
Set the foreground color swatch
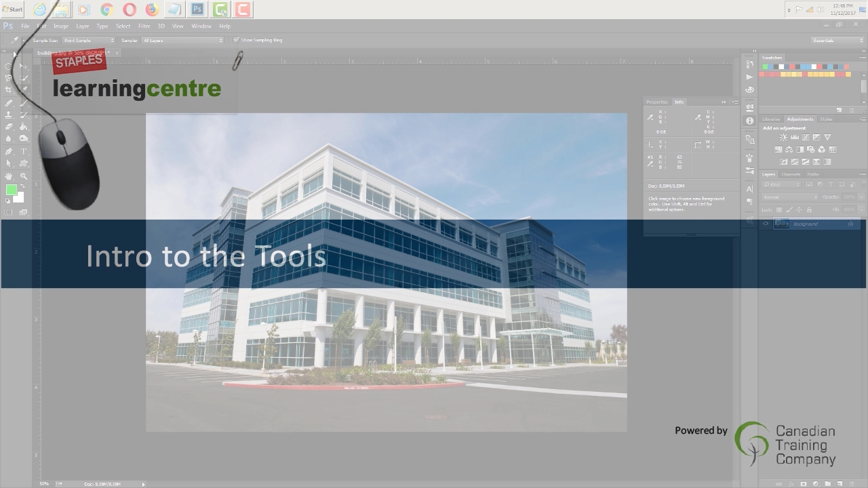pos(12,190)
